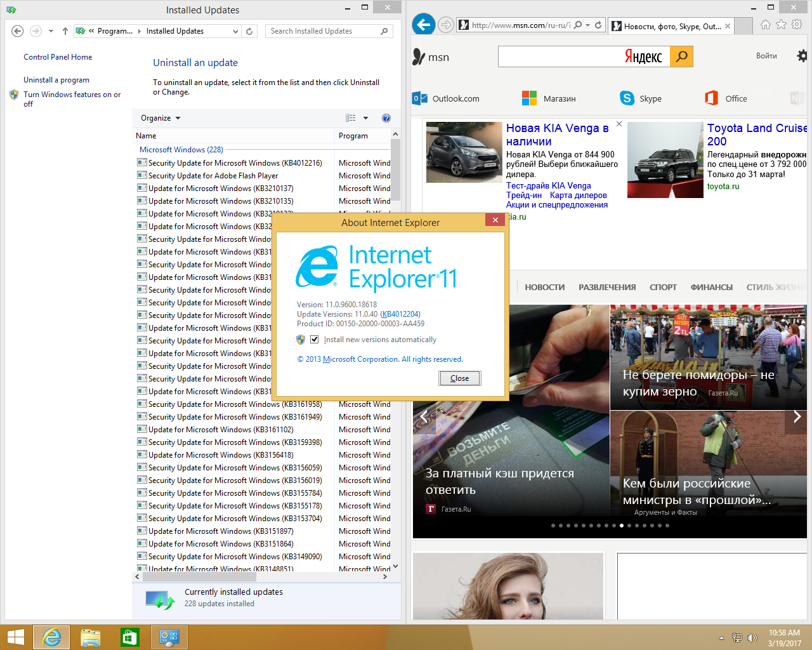This screenshot has width=812, height=650.
Task: Refresh the Installed Updates list
Action: coord(249,31)
